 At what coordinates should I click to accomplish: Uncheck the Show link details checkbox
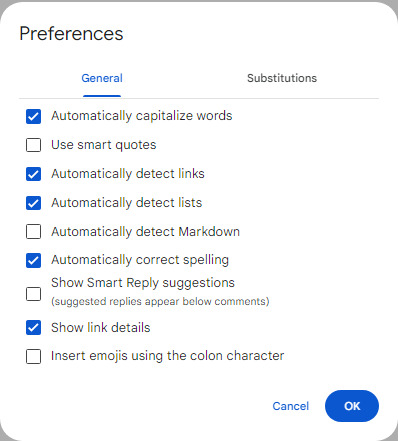click(33, 328)
